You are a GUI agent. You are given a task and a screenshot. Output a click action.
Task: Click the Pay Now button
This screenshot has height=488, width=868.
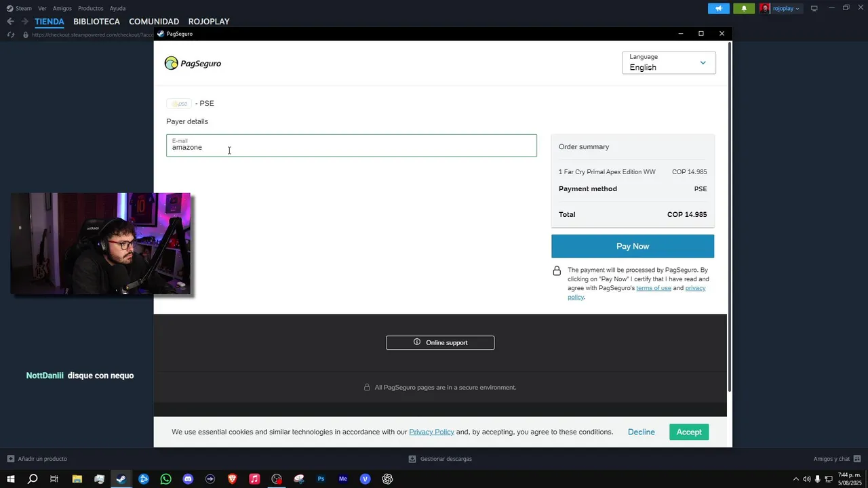(x=633, y=246)
